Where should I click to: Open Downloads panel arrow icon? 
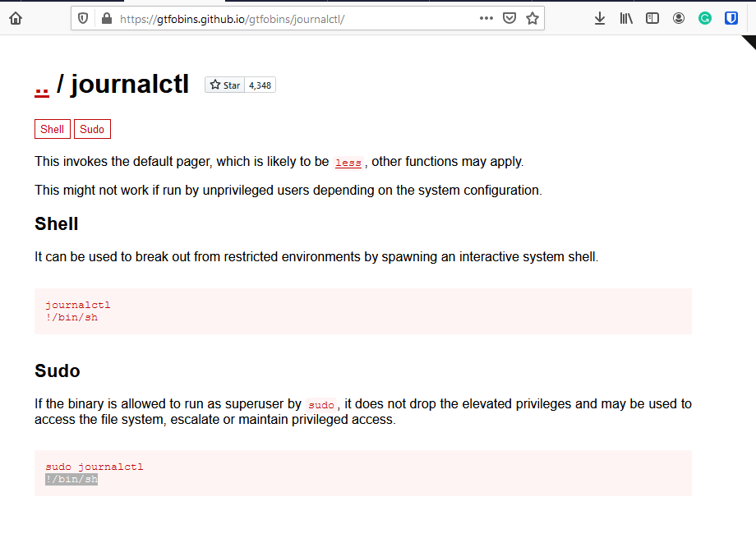(600, 18)
